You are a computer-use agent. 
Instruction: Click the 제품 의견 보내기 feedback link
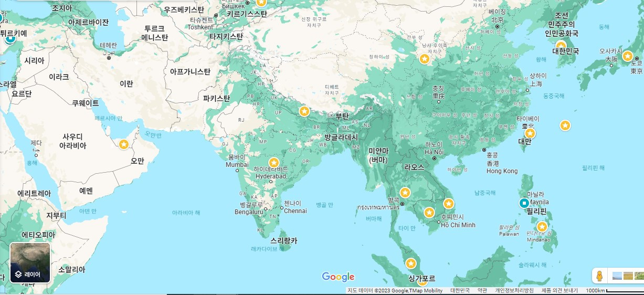click(x=559, y=291)
